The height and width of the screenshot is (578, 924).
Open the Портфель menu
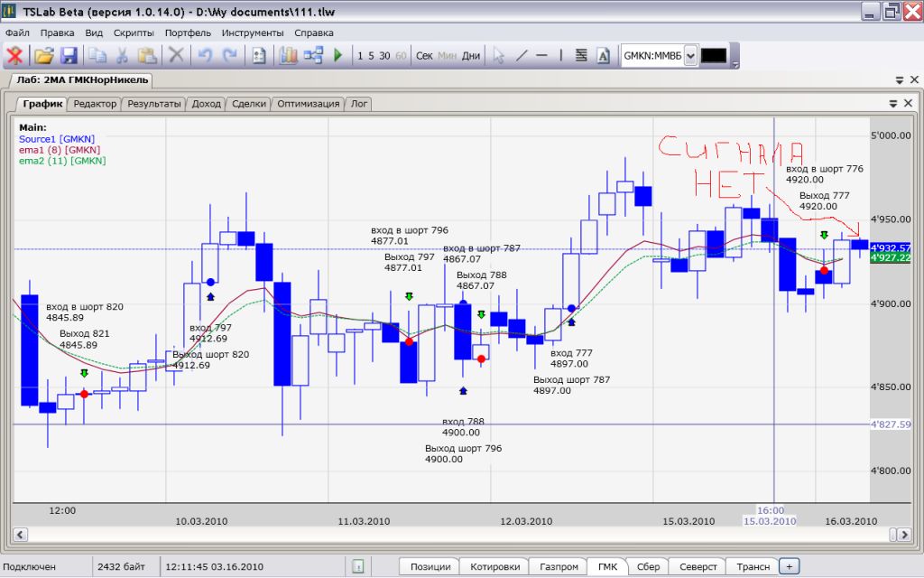[188, 33]
